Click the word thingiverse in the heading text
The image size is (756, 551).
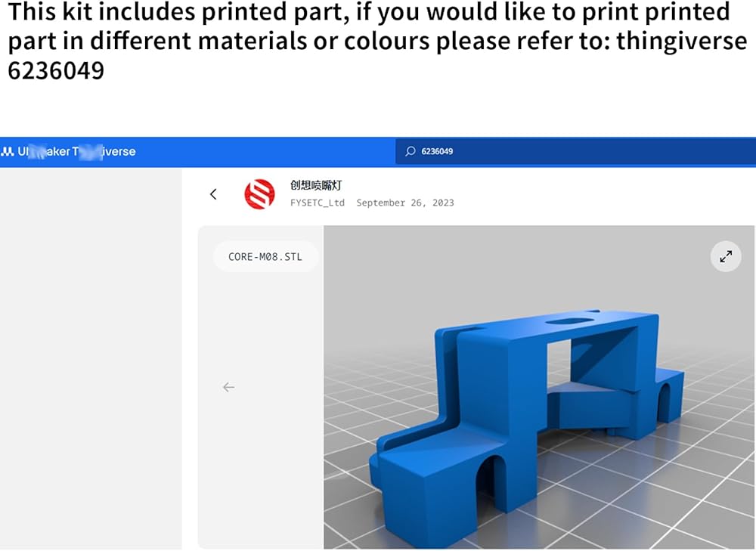(x=682, y=42)
